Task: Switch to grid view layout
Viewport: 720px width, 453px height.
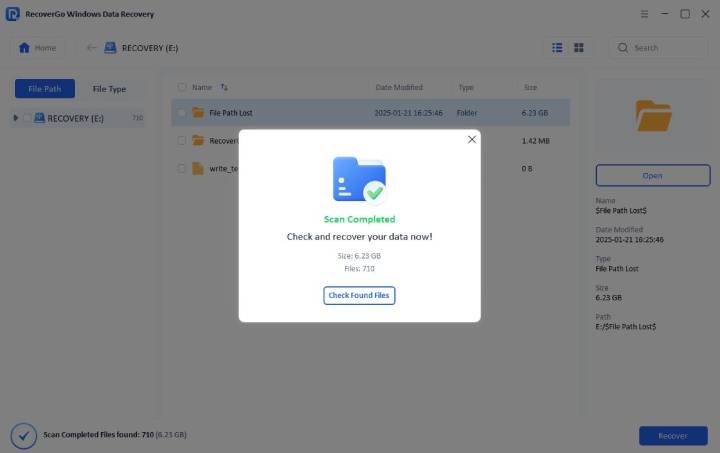Action: (x=579, y=48)
